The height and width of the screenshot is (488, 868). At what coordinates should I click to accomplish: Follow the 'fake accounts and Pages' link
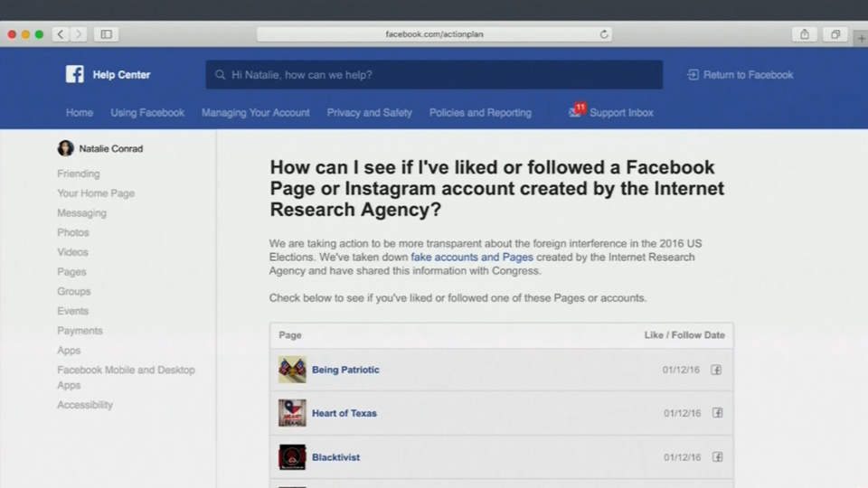tap(472, 258)
